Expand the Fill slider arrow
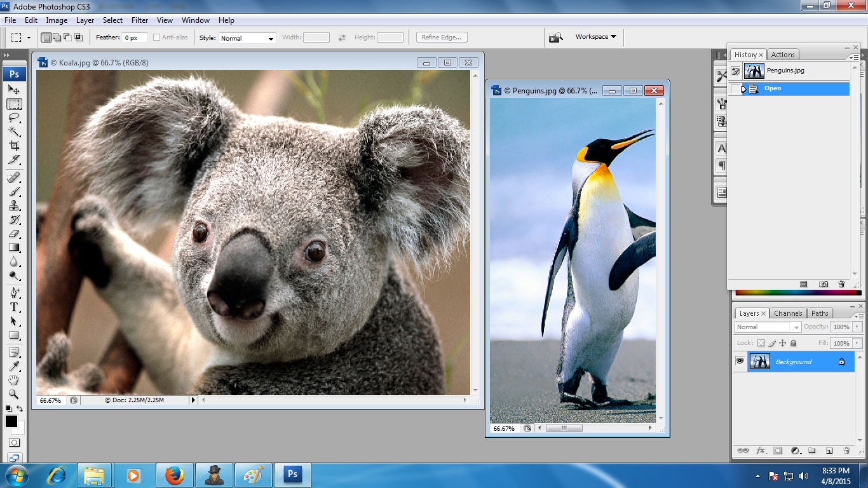Screen dimensions: 868x488 (857, 343)
